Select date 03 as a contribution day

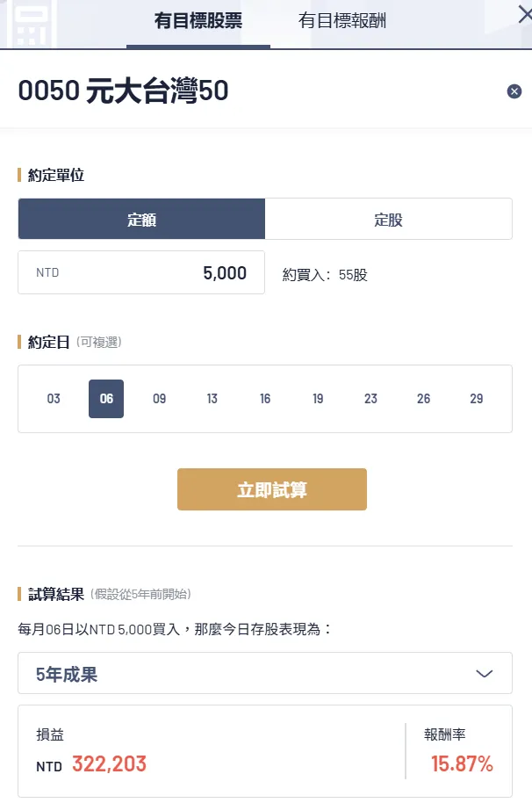point(54,399)
